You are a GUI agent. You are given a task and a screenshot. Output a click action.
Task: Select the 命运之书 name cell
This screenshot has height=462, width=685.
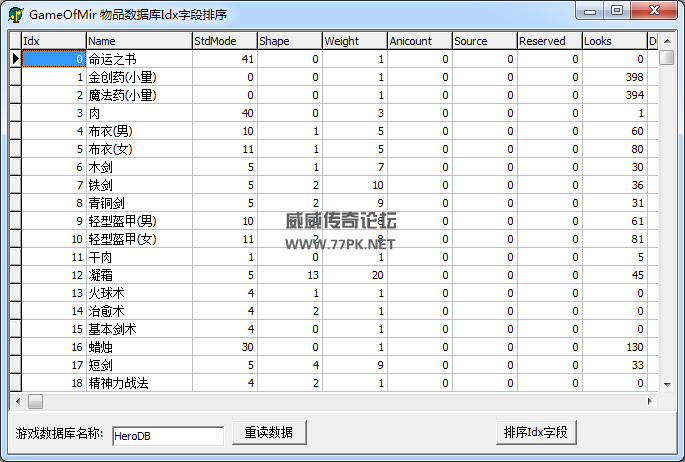click(x=138, y=60)
